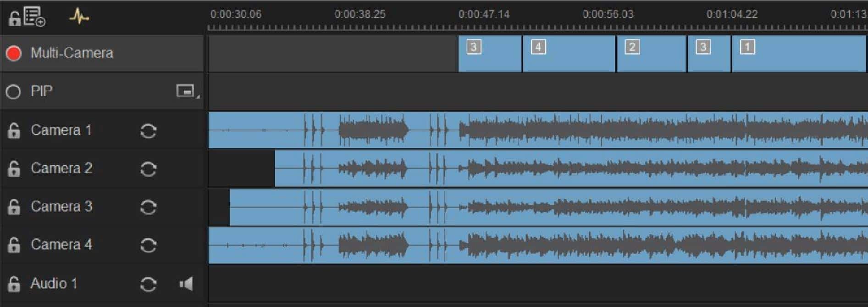Click the audio waveform analysis icon
868x307 pixels.
pyautogui.click(x=79, y=17)
